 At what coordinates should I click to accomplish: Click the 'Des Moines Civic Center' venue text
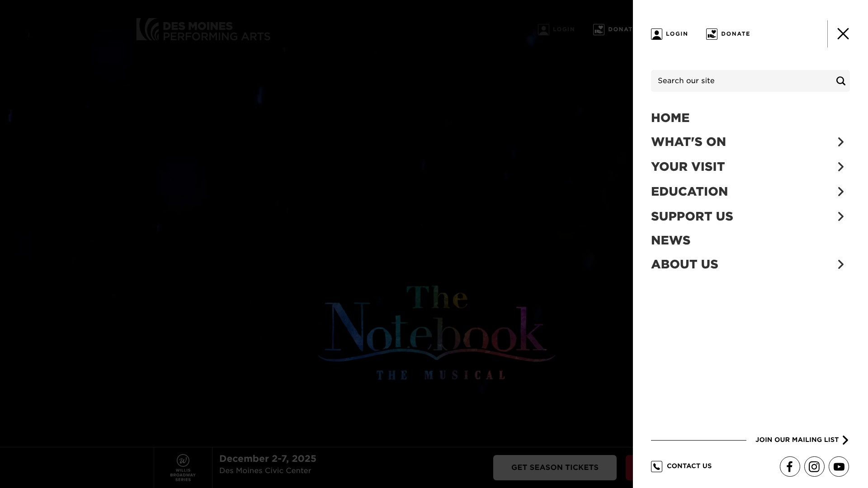265,471
